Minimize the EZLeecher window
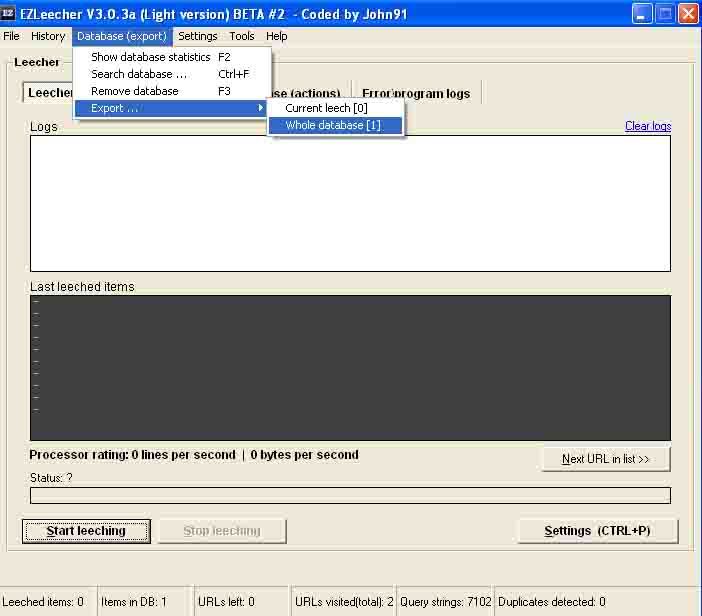Viewport: 702px width, 616px height. 642,14
